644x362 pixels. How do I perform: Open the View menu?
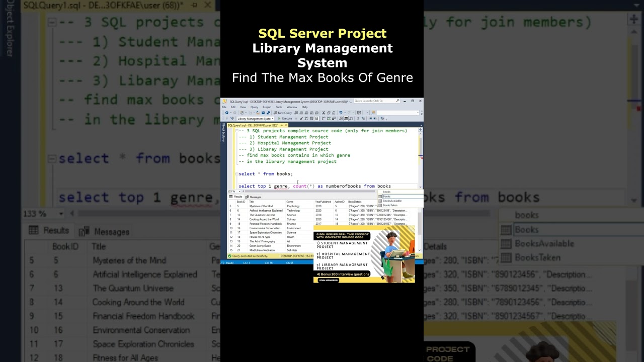pyautogui.click(x=243, y=107)
